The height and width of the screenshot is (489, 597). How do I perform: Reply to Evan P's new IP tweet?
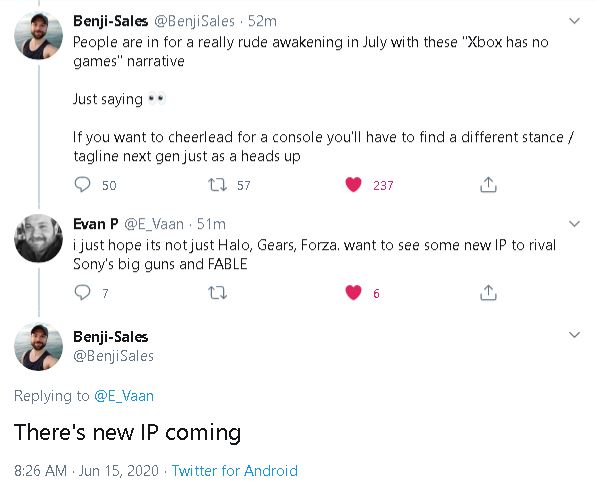tap(82, 292)
